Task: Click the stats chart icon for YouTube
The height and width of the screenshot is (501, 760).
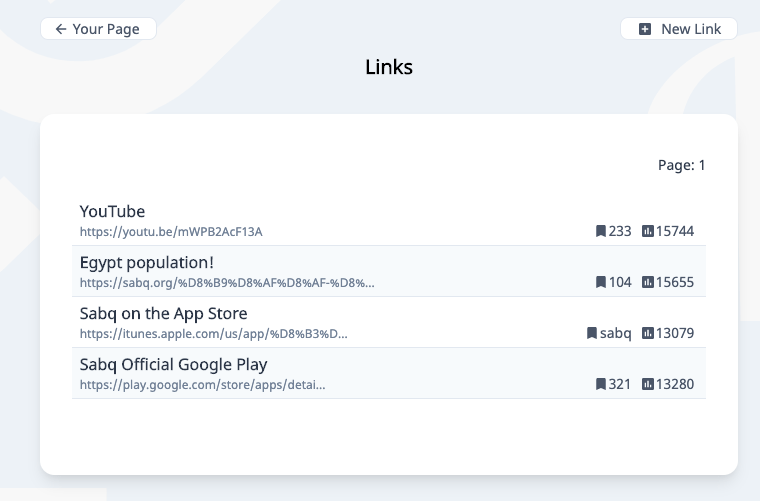Action: 648,231
